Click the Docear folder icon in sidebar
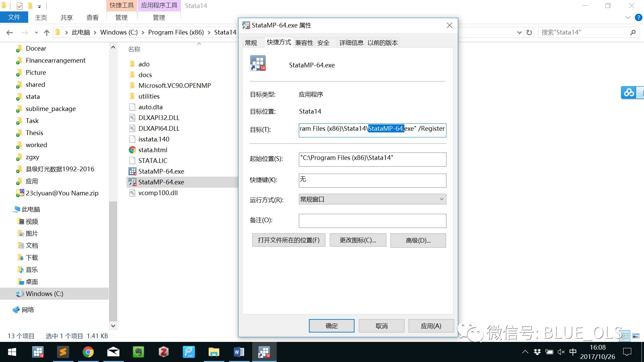 coord(18,48)
